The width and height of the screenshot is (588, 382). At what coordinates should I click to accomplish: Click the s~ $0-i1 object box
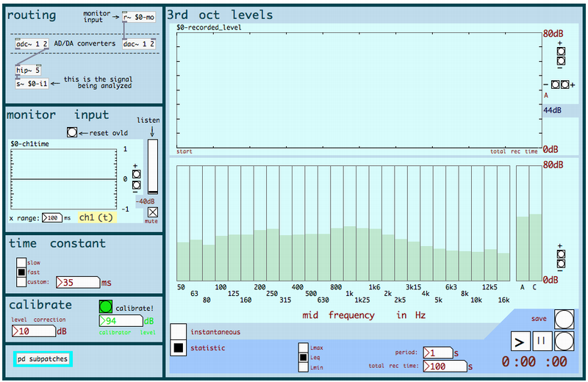pos(32,84)
